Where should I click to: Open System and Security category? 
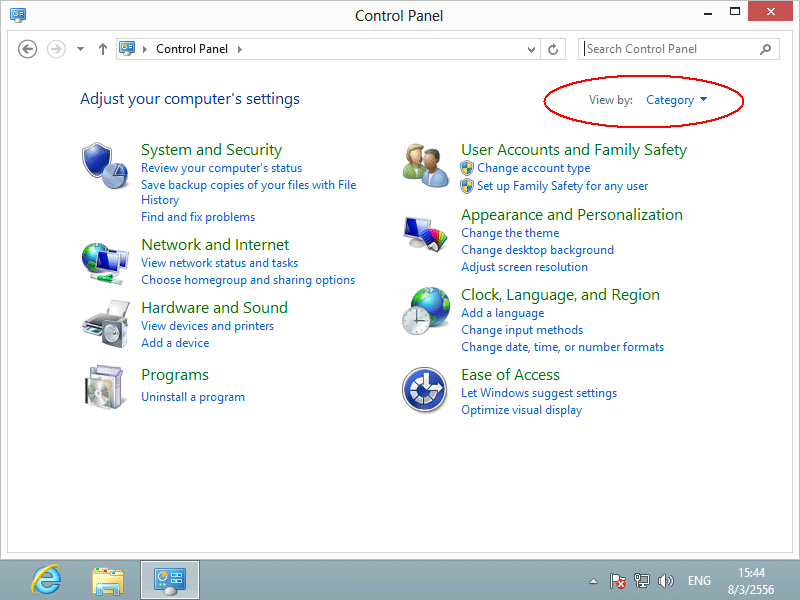211,149
